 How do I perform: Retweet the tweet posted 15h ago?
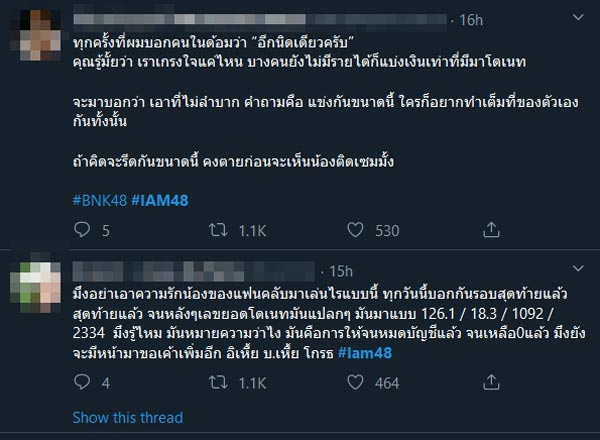(240, 381)
